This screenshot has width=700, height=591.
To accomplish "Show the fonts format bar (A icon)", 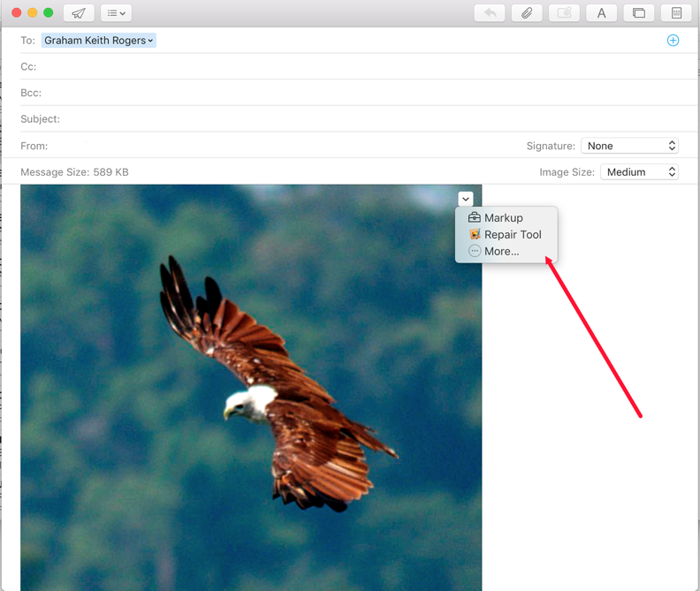I will tap(601, 13).
